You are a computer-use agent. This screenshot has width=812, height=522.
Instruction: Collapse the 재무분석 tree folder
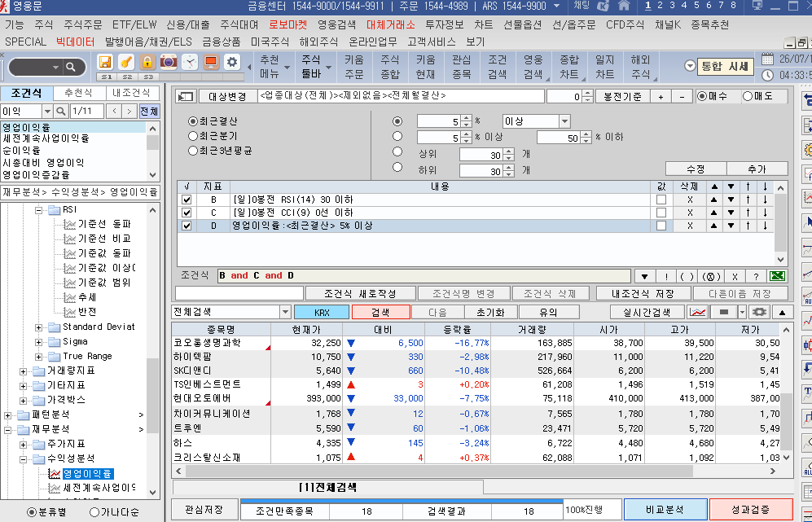pyautogui.click(x=8, y=430)
